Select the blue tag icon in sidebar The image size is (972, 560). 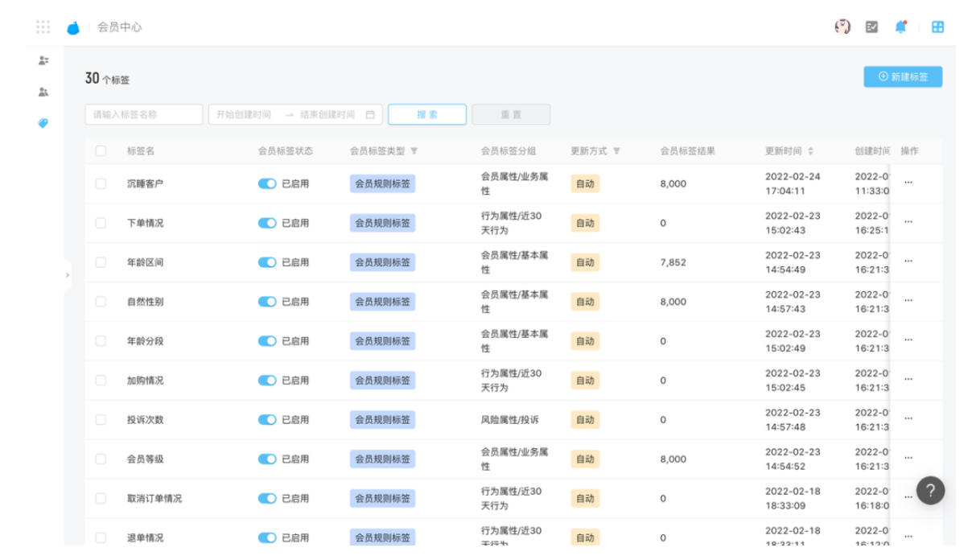tap(43, 123)
